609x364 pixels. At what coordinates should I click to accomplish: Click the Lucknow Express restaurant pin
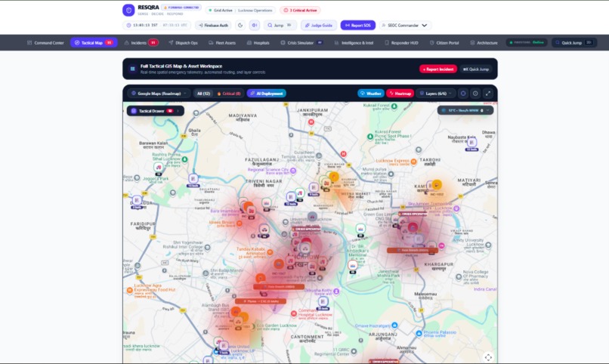[x=413, y=162]
